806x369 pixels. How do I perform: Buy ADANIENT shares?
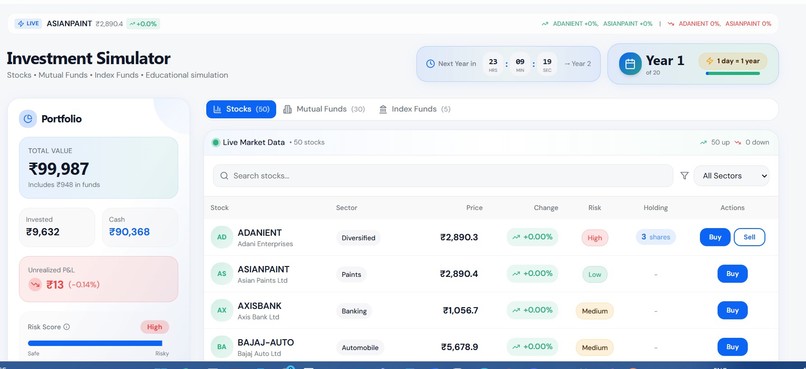715,237
